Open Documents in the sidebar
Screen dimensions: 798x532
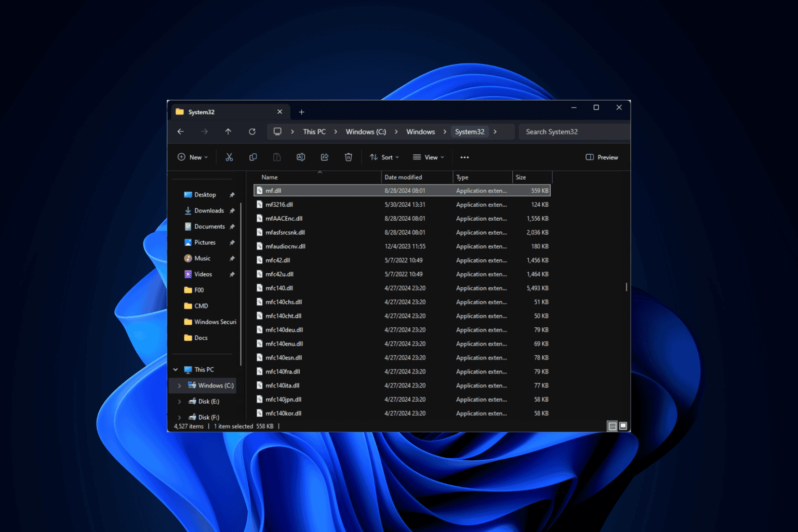tap(209, 227)
